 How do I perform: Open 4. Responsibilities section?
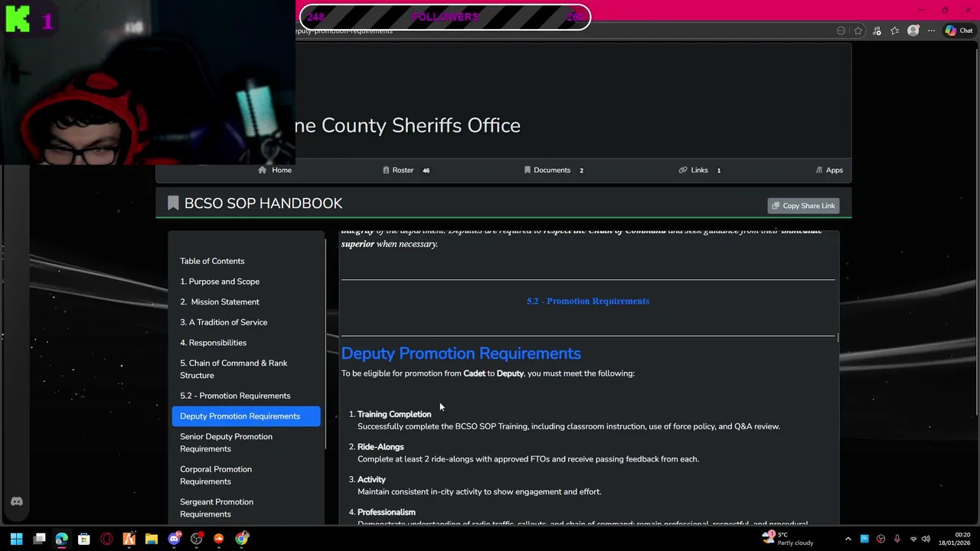(213, 343)
